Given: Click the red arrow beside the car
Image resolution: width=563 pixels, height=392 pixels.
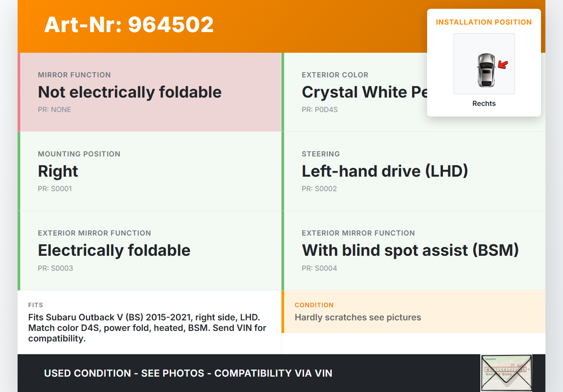Looking at the screenshot, I should tap(503, 65).
